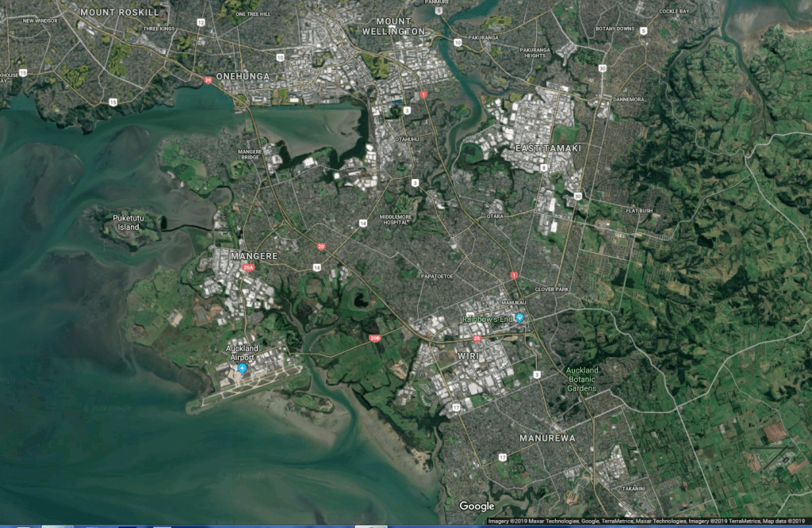
Task: Click the 20B route shield
Action: (375, 339)
